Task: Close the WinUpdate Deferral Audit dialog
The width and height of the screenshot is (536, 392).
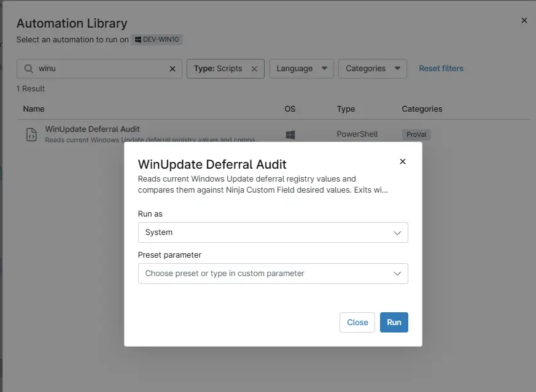Action: click(x=403, y=161)
